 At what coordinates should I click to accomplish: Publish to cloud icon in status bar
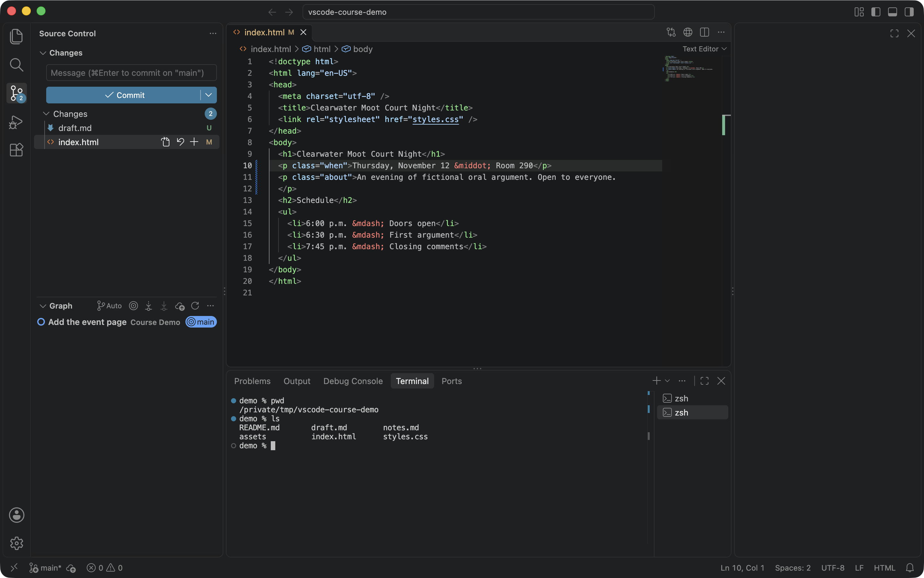click(71, 568)
